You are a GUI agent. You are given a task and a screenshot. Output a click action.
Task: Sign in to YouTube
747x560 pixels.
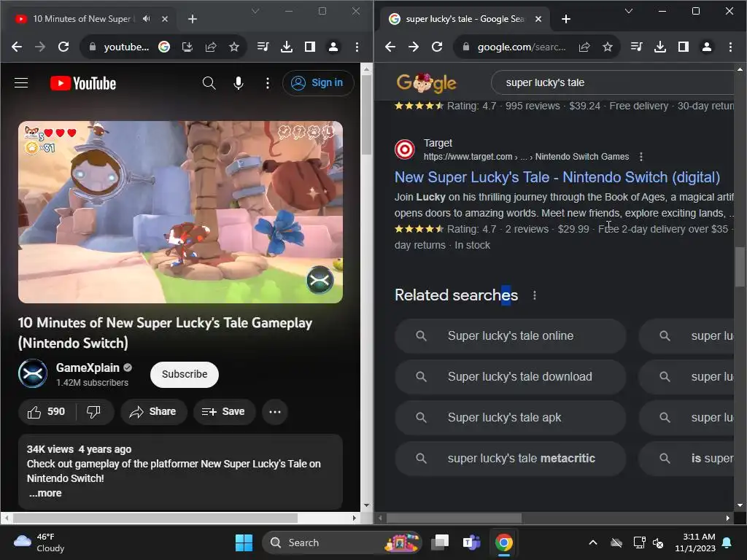[318, 83]
